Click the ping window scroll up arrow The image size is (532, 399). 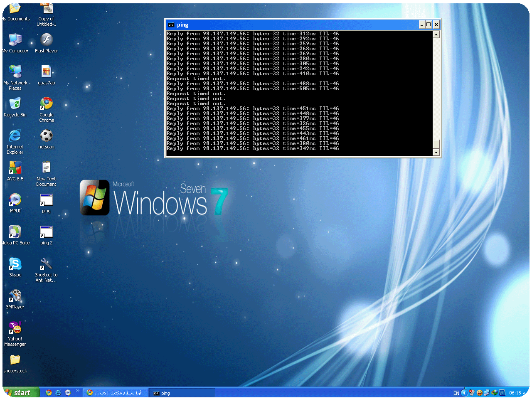coord(436,34)
